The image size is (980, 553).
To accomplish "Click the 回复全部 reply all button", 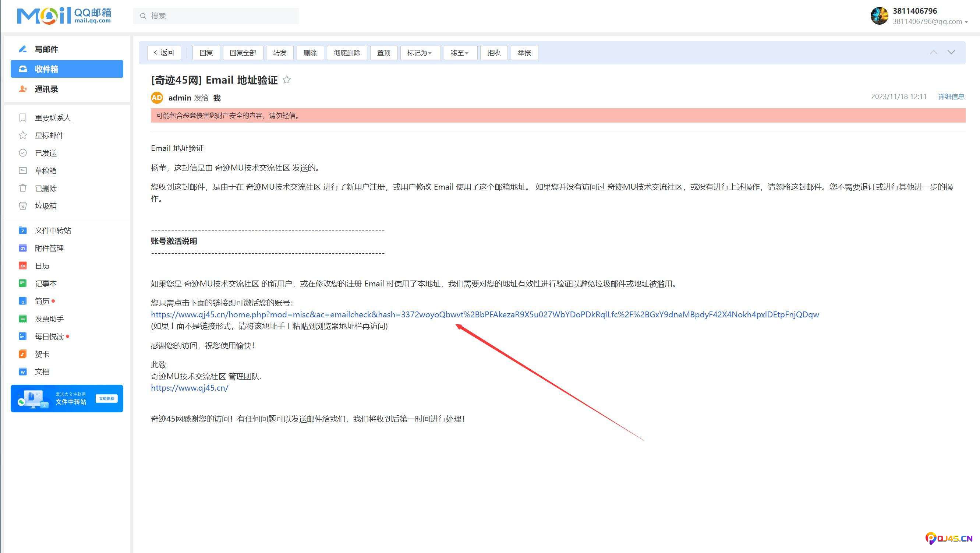I will [x=243, y=53].
